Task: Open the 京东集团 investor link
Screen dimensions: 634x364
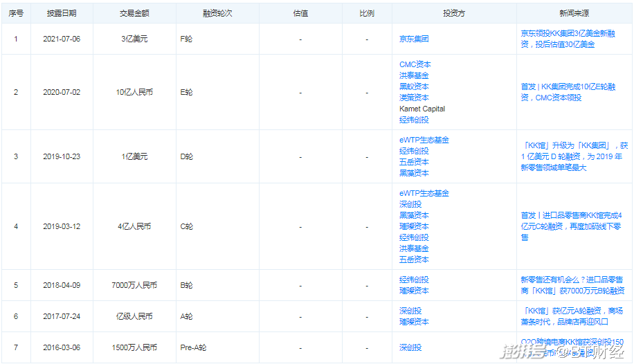Action: coord(414,39)
